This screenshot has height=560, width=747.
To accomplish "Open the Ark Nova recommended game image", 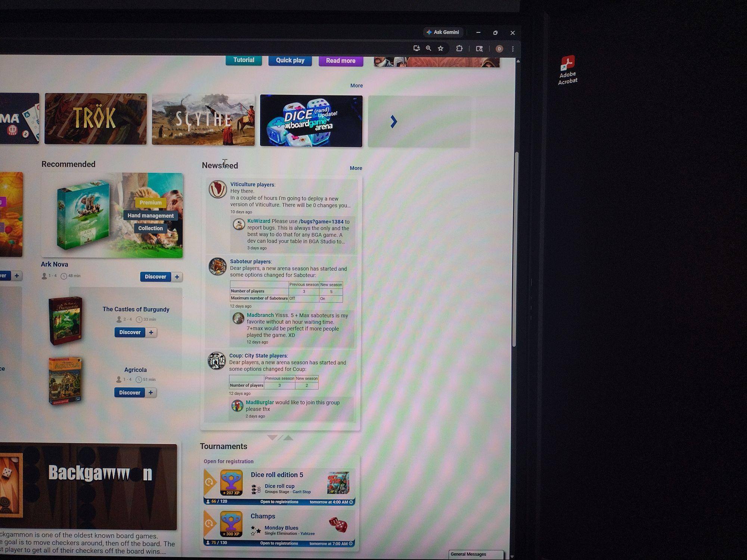I will [x=112, y=215].
